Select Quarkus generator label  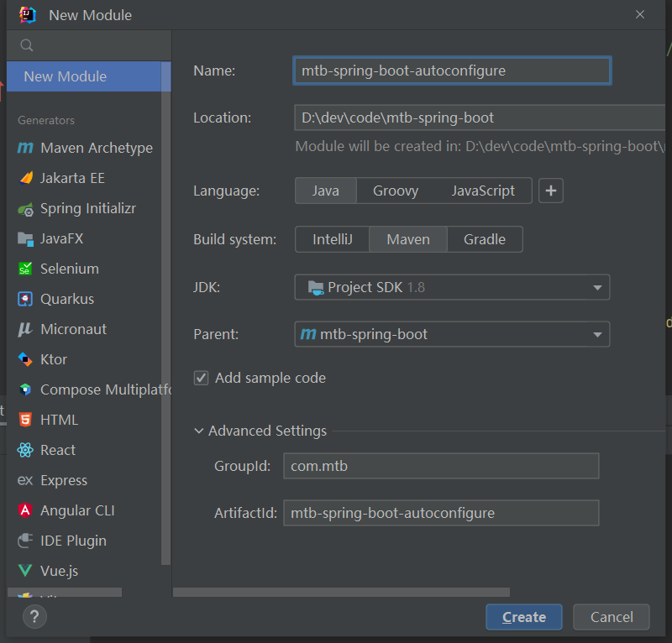[x=67, y=299]
